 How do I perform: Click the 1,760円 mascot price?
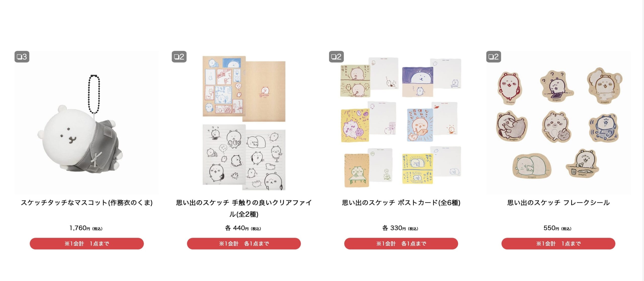[x=86, y=228]
